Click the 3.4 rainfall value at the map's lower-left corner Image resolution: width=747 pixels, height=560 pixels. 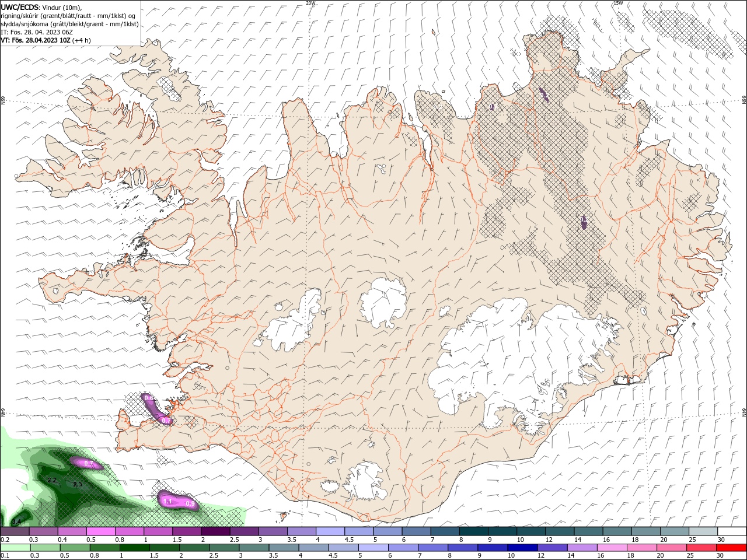(16, 521)
